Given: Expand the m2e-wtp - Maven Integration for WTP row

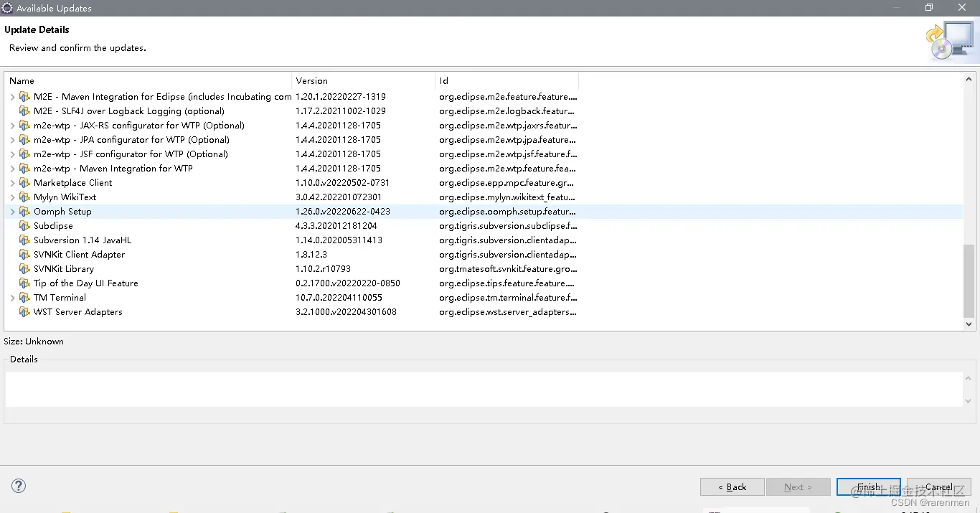Looking at the screenshot, I should click(x=12, y=169).
